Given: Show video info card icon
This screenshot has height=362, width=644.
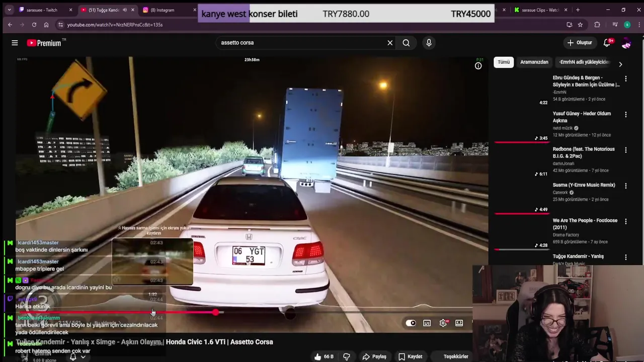Looking at the screenshot, I should pyautogui.click(x=478, y=65).
